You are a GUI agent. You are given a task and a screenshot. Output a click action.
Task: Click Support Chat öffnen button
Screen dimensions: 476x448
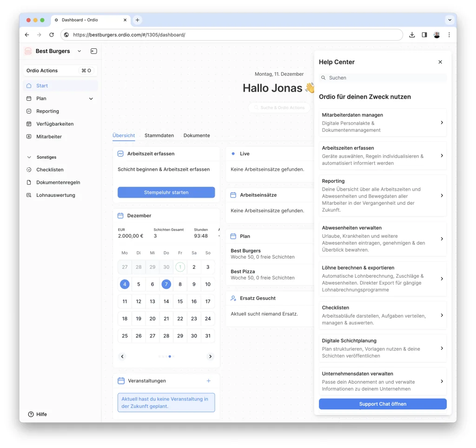382,404
